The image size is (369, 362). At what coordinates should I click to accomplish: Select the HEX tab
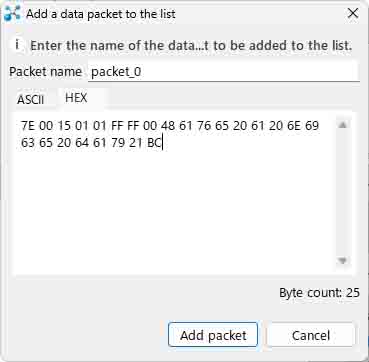tap(76, 98)
